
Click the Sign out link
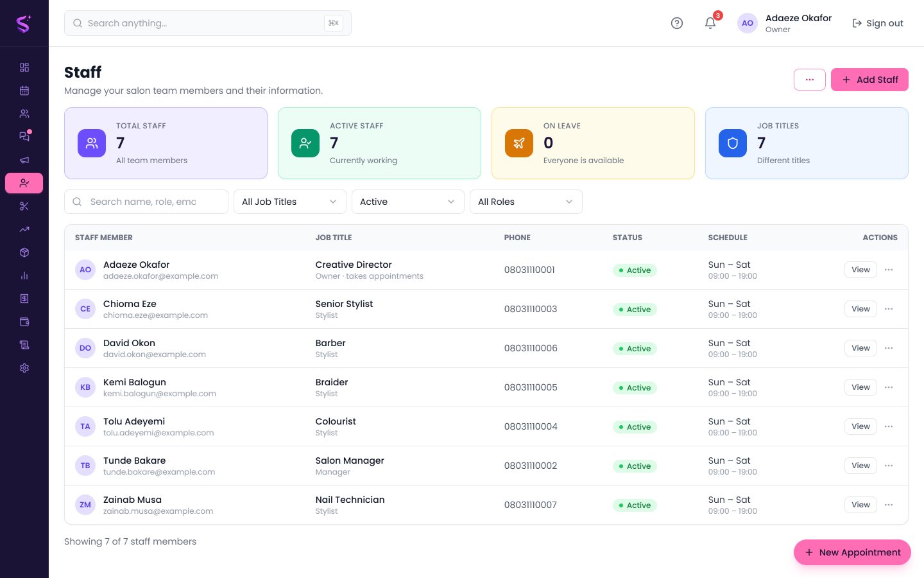(878, 23)
